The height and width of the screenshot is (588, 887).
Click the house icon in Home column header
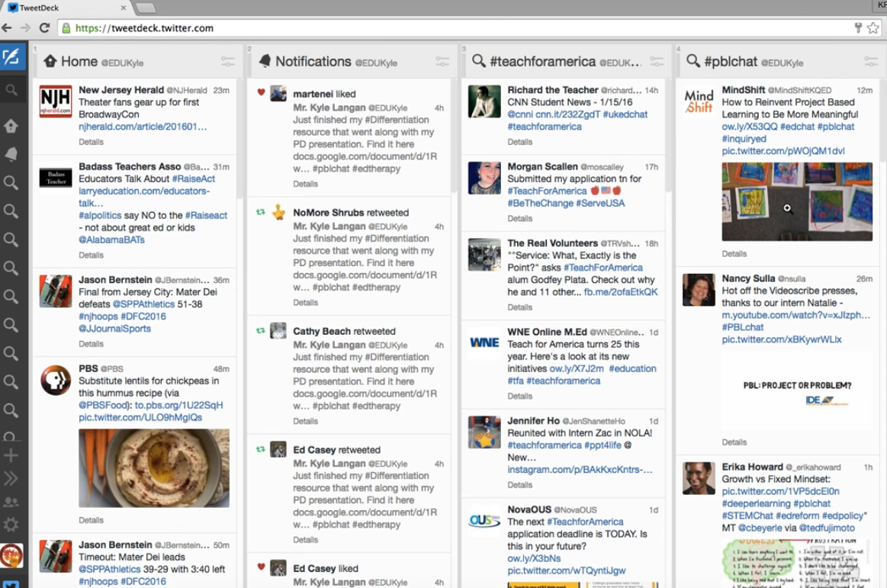pos(50,61)
